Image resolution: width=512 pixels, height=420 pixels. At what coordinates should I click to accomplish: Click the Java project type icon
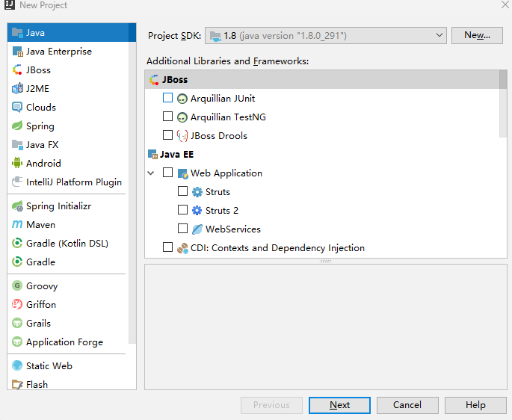coord(17,33)
